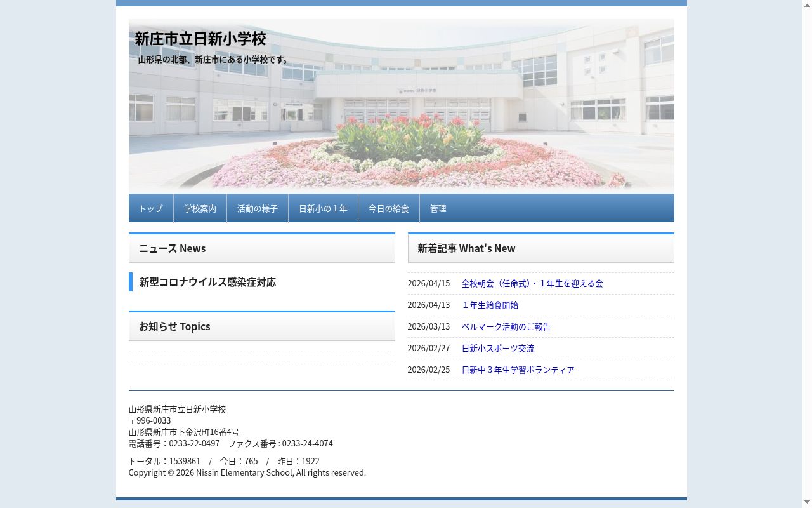Click footer name 山形県新庄市立日新小学校
The width and height of the screenshot is (812, 508).
178,409
